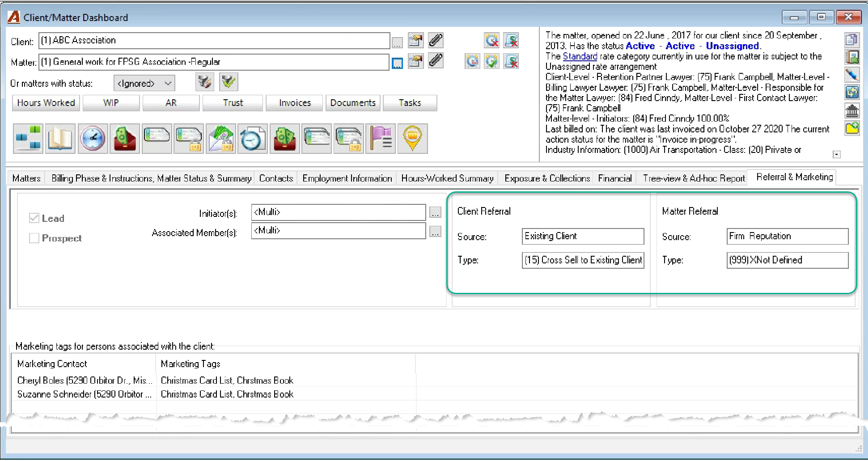The width and height of the screenshot is (868, 461).
Task: Click the document with blue clock icon
Action: point(253,139)
